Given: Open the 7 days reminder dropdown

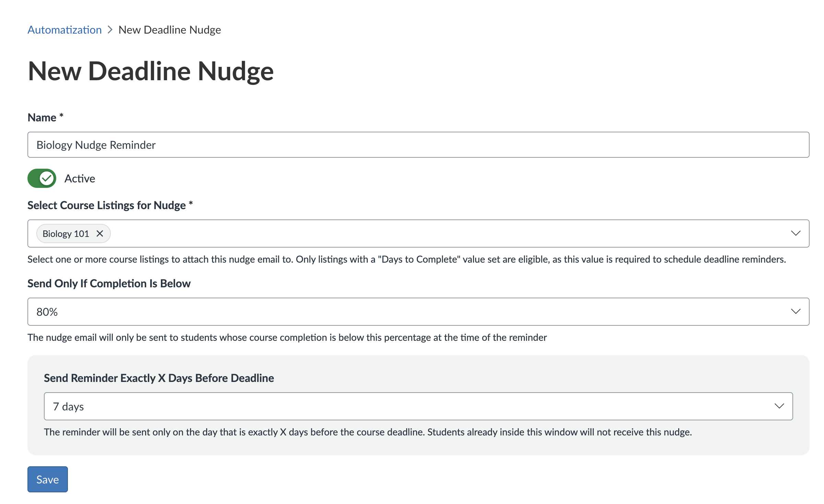Looking at the screenshot, I should (x=412, y=406).
